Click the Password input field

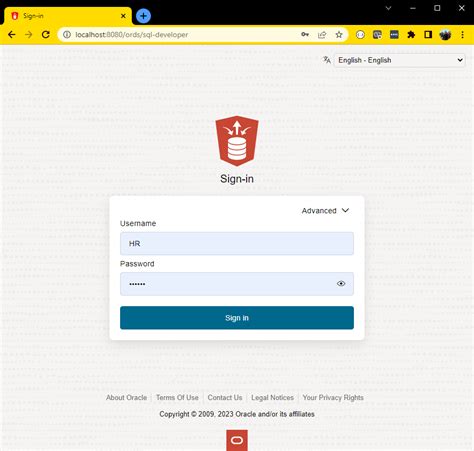pyautogui.click(x=230, y=284)
